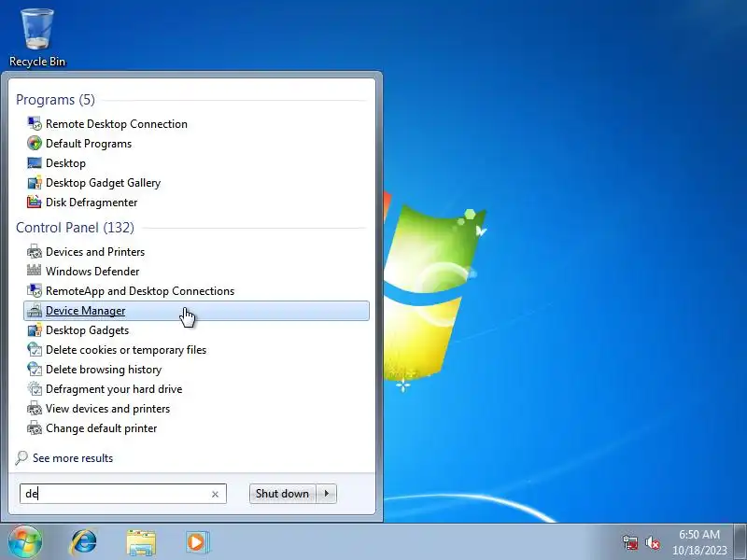Click the Default Programs icon
Viewport: 747px width, 560px height.
pyautogui.click(x=35, y=144)
